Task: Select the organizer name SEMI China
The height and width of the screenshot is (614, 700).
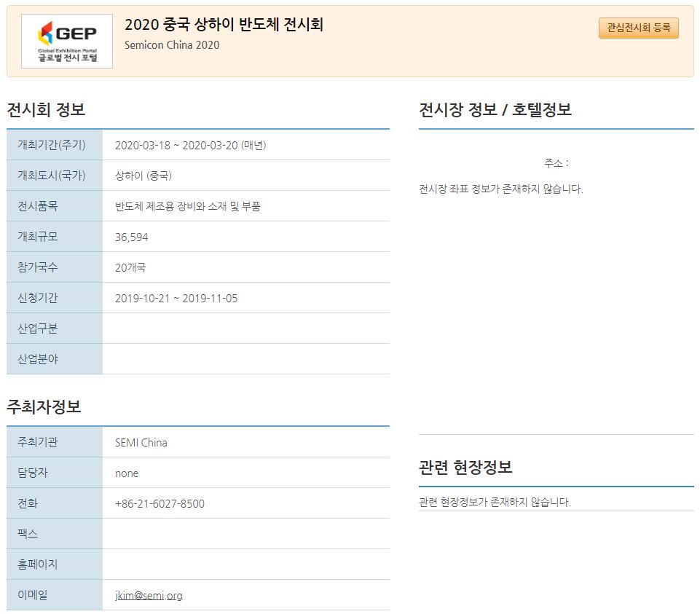Action: (x=141, y=443)
